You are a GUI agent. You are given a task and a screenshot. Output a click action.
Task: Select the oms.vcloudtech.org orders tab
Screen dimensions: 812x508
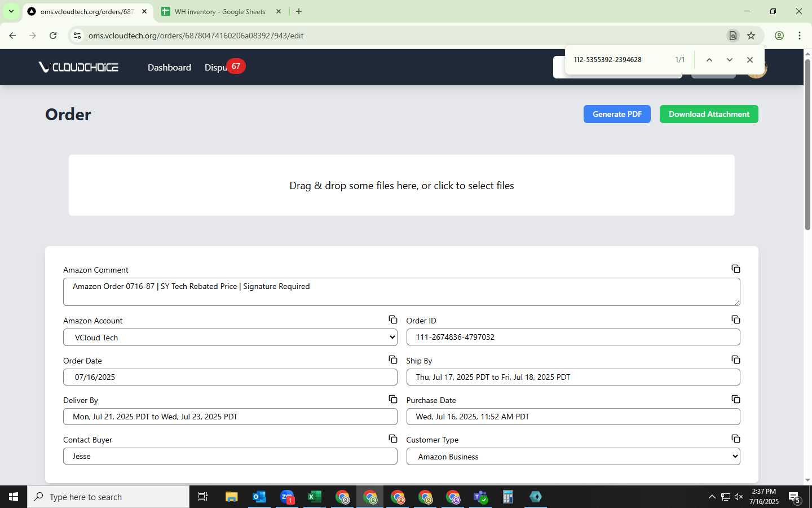(87, 11)
